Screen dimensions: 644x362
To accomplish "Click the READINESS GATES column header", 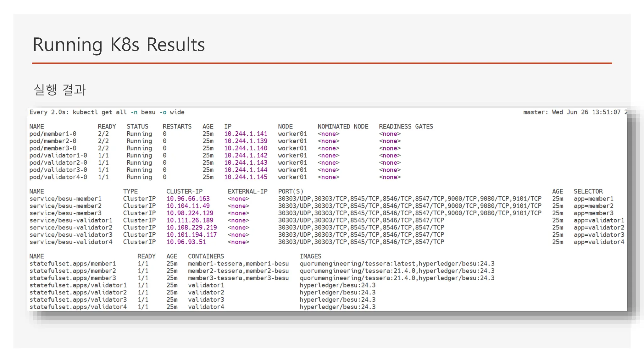I will pos(406,127).
